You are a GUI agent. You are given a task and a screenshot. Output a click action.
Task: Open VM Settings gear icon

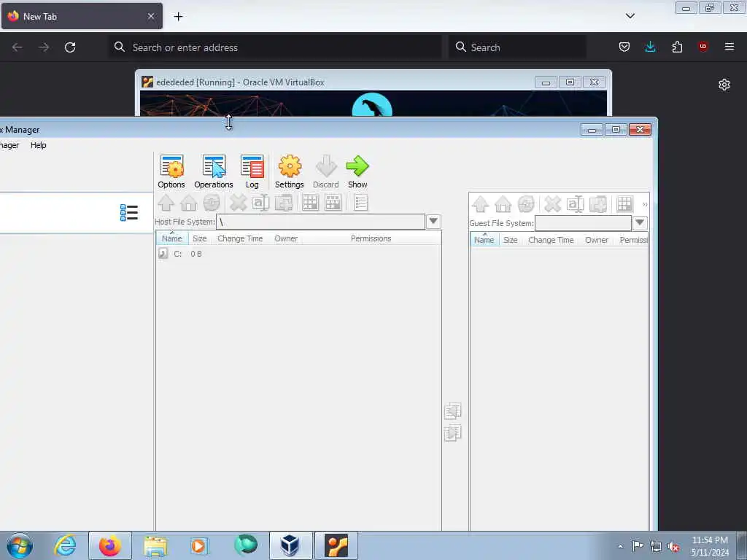(x=289, y=171)
